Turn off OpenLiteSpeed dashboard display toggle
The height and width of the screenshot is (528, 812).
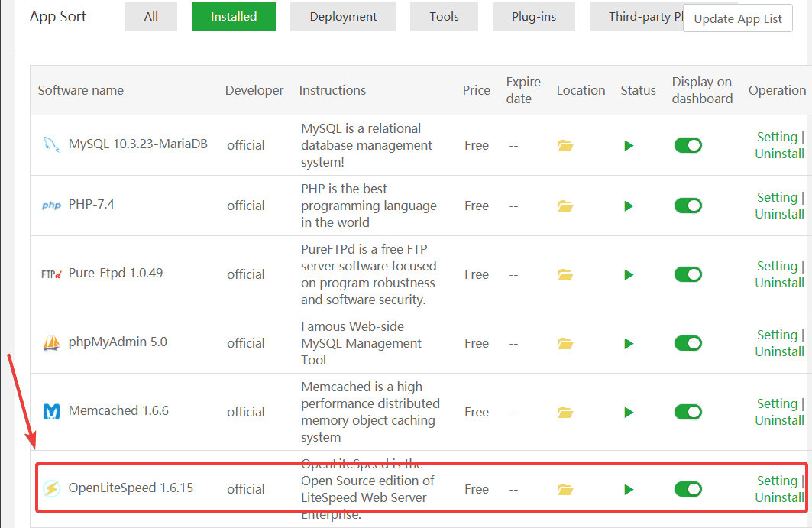tap(687, 489)
